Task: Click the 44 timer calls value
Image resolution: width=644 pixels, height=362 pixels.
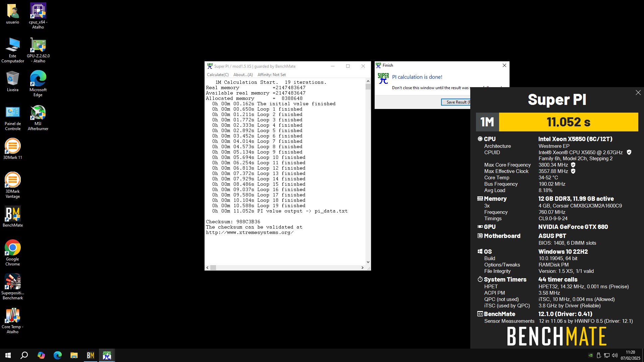Action: point(558,280)
